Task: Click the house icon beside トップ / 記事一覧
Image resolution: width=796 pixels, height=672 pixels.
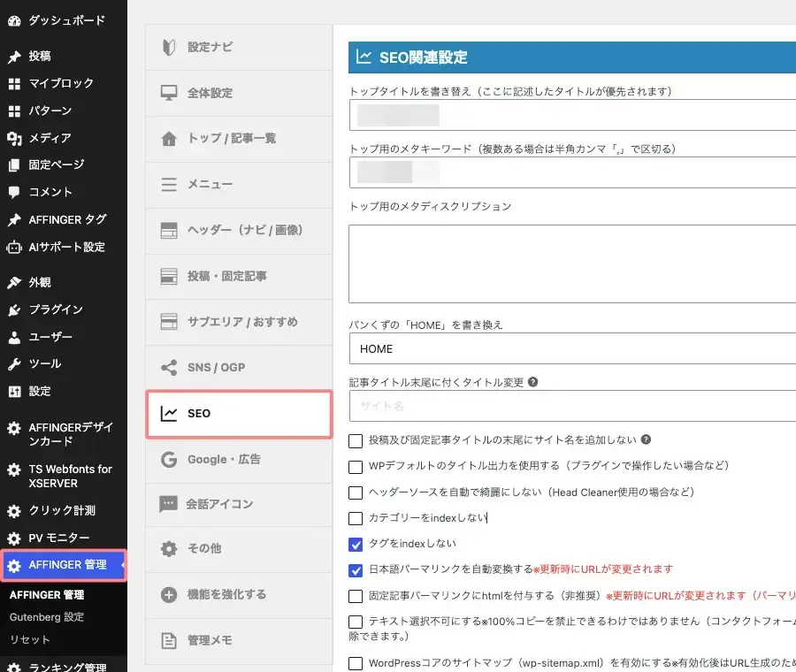Action: [x=169, y=139]
